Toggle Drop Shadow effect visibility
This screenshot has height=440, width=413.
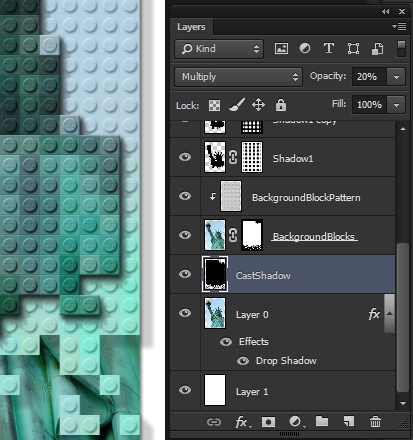click(x=243, y=361)
